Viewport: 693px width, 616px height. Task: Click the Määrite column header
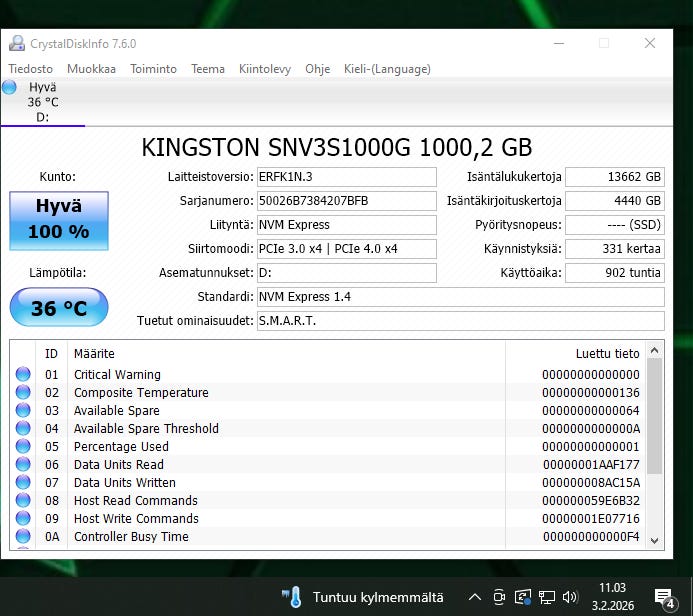point(94,353)
